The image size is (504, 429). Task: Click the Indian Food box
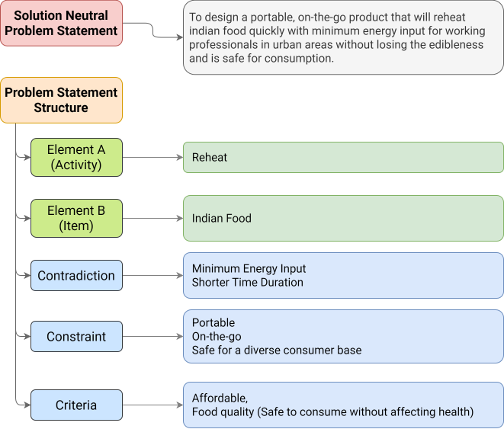click(343, 218)
